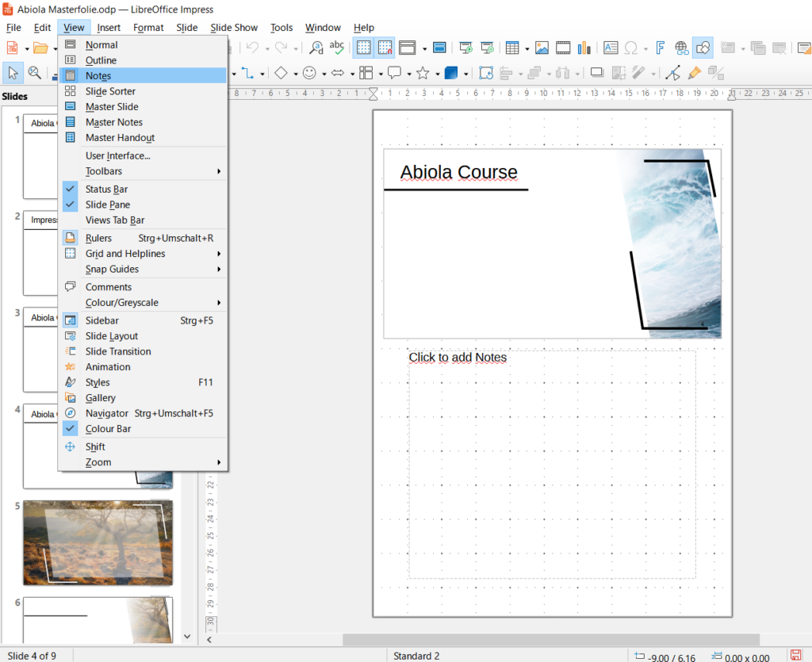
Task: Select the Zoom & Pan magnifier tool
Action: [x=35, y=73]
